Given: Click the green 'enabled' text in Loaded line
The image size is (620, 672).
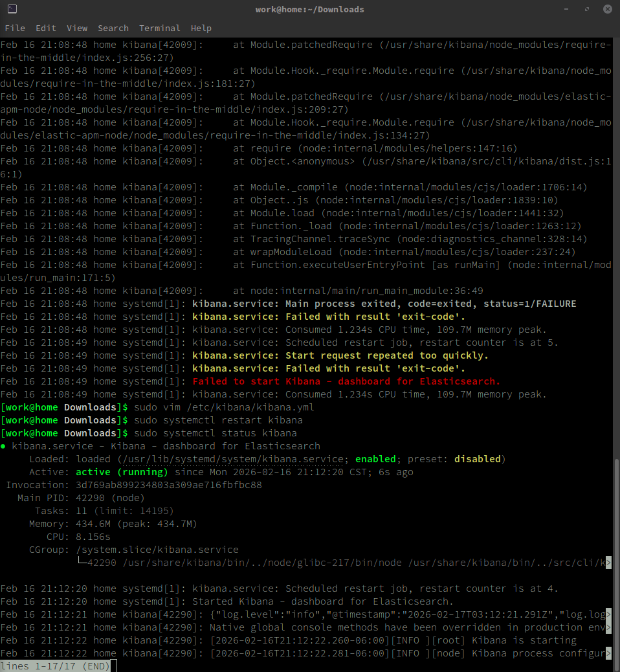Looking at the screenshot, I should (x=375, y=459).
